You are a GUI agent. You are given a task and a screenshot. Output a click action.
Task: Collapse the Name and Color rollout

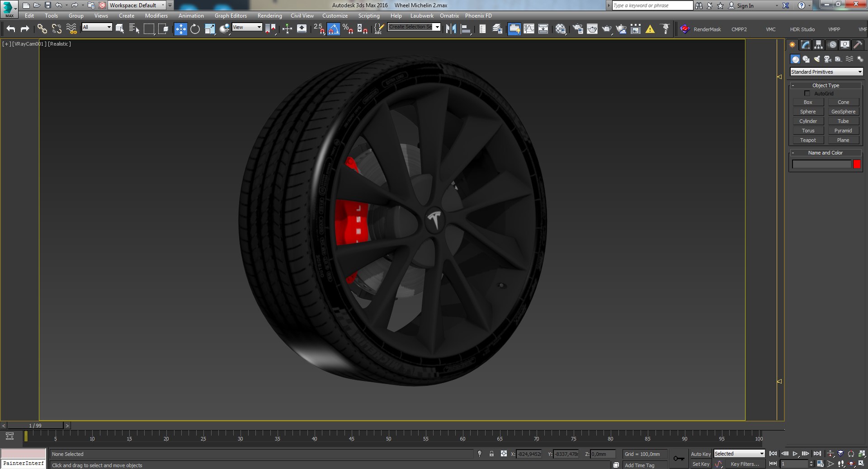[826, 153]
